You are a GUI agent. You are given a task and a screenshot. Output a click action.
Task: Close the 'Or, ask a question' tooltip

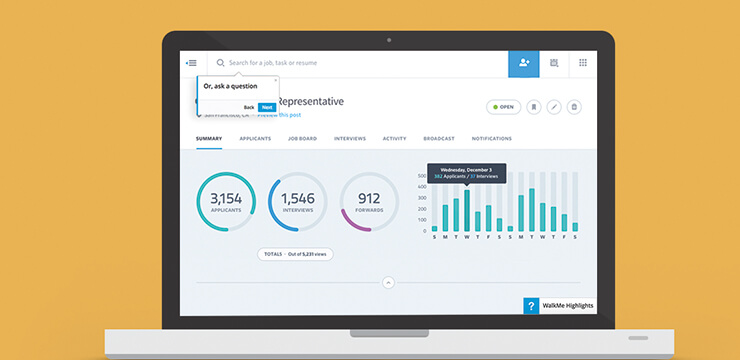point(276,80)
